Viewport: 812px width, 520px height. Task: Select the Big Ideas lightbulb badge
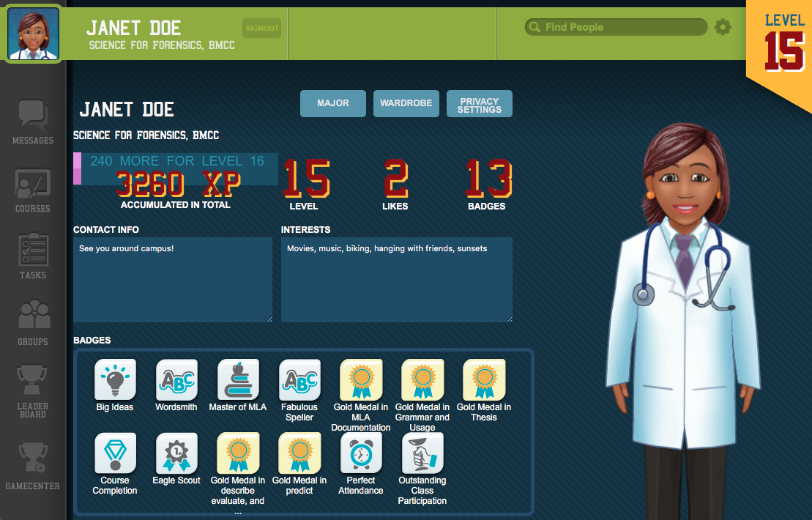(x=115, y=379)
